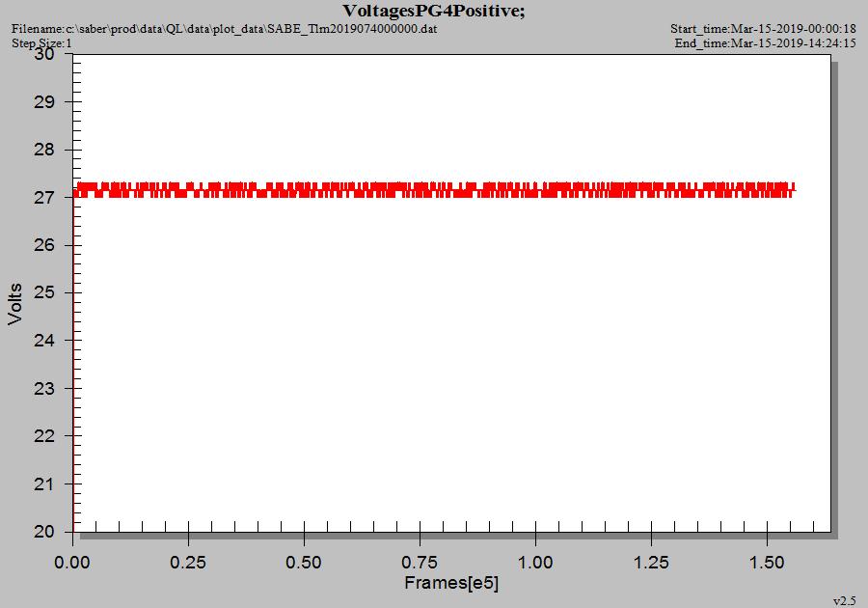
Task: Click the x-axis value 0.50
Action: 304,563
